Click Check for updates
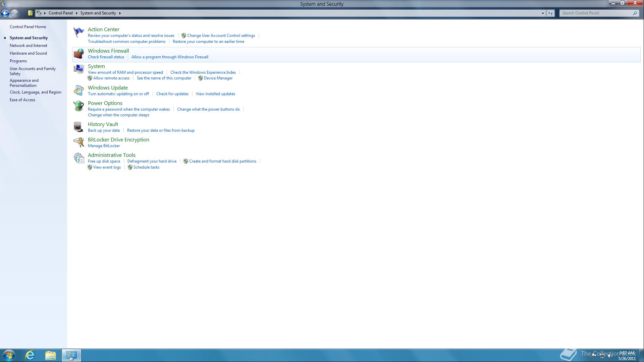This screenshot has height=362, width=644. (172, 94)
